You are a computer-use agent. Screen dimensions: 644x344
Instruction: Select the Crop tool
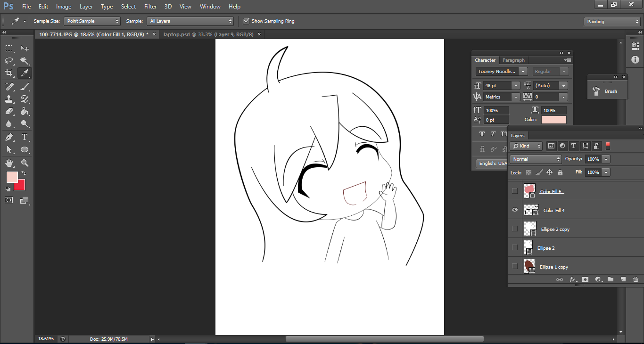pyautogui.click(x=9, y=73)
